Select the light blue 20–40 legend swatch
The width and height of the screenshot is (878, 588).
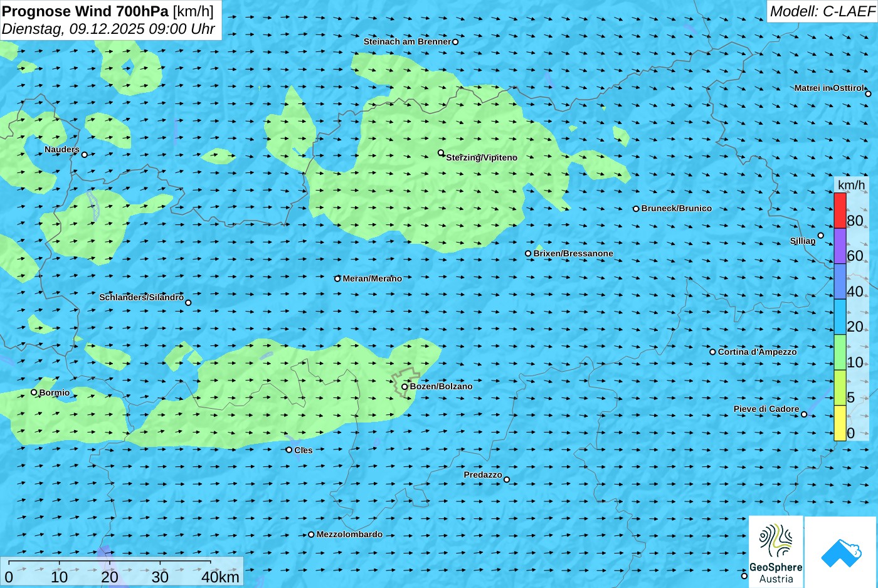point(840,317)
